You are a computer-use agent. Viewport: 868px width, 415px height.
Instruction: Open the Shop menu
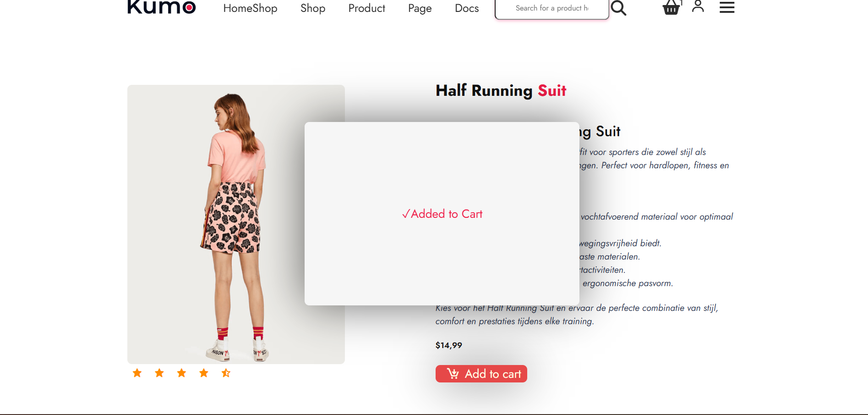(312, 8)
